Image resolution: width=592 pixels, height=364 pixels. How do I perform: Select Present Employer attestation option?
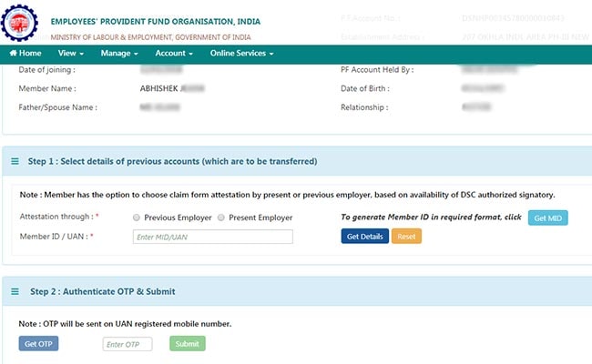pyautogui.click(x=221, y=218)
